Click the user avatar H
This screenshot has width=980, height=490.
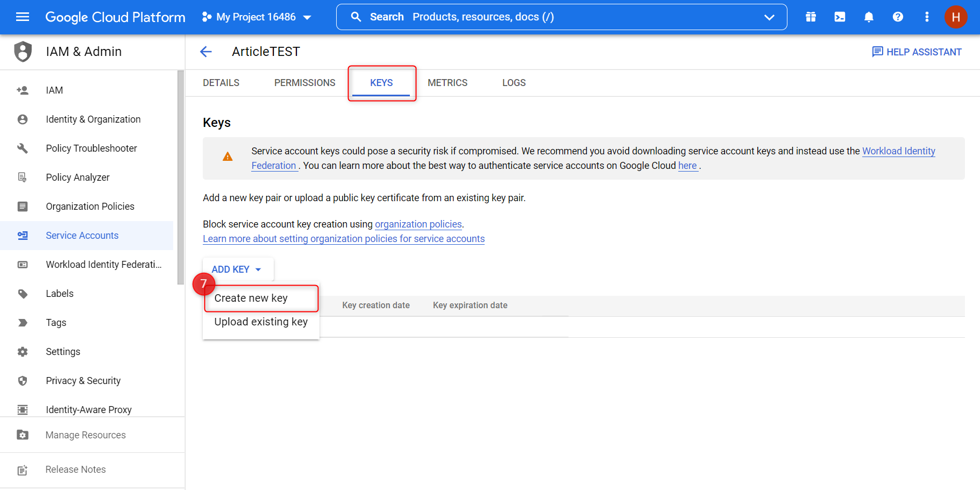(956, 17)
